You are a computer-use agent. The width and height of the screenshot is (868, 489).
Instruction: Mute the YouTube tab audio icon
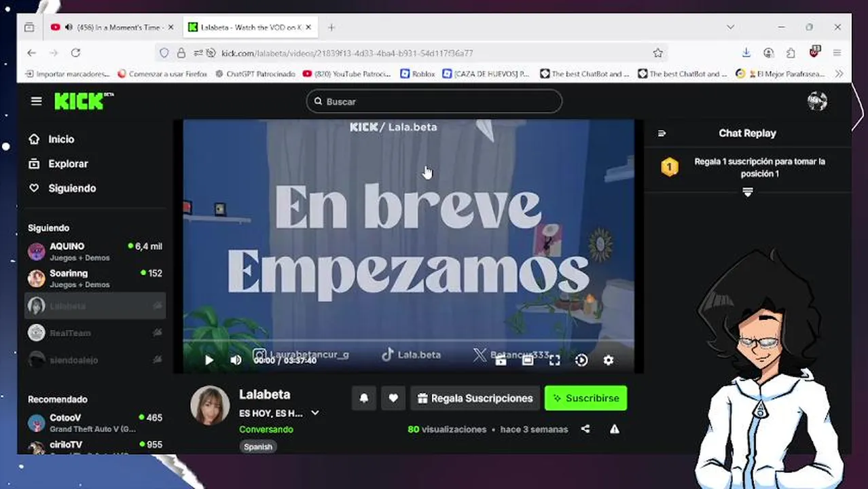click(x=69, y=27)
